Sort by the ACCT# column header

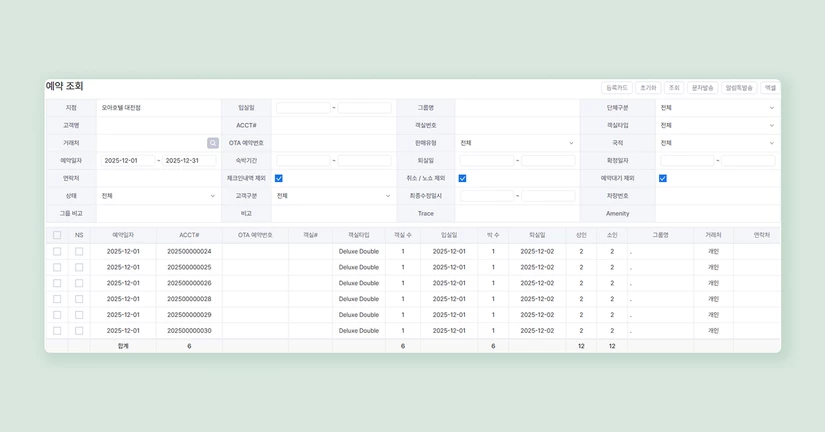[189, 235]
